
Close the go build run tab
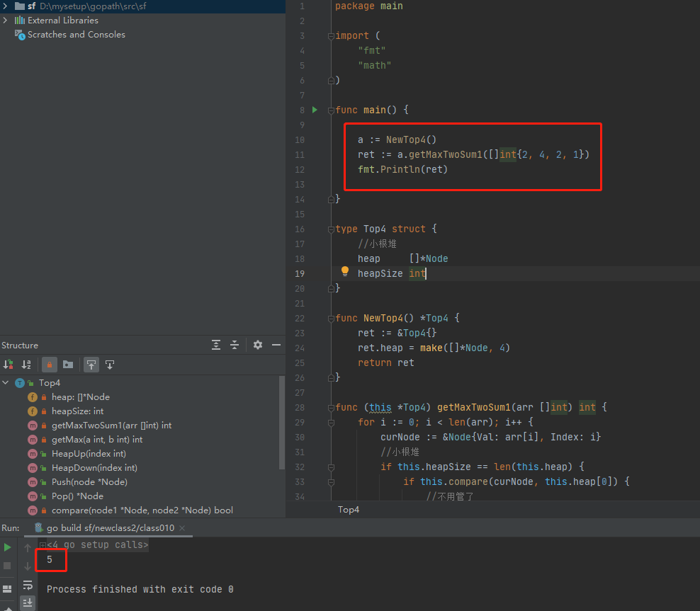coord(182,528)
